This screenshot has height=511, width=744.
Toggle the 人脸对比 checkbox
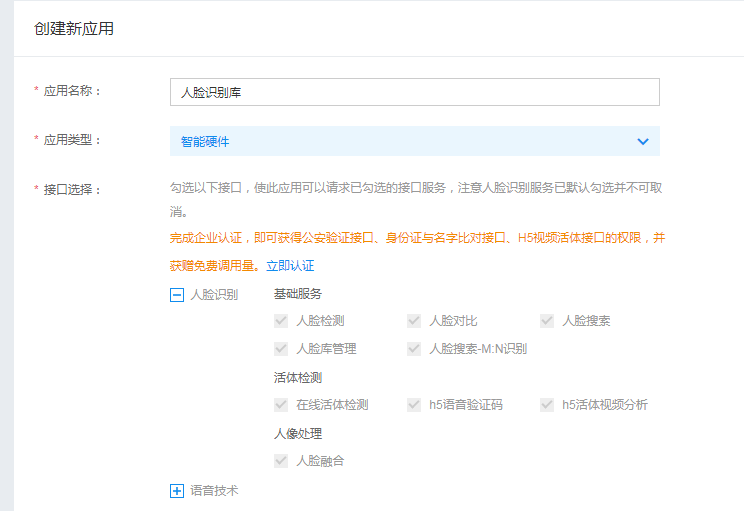pyautogui.click(x=414, y=321)
